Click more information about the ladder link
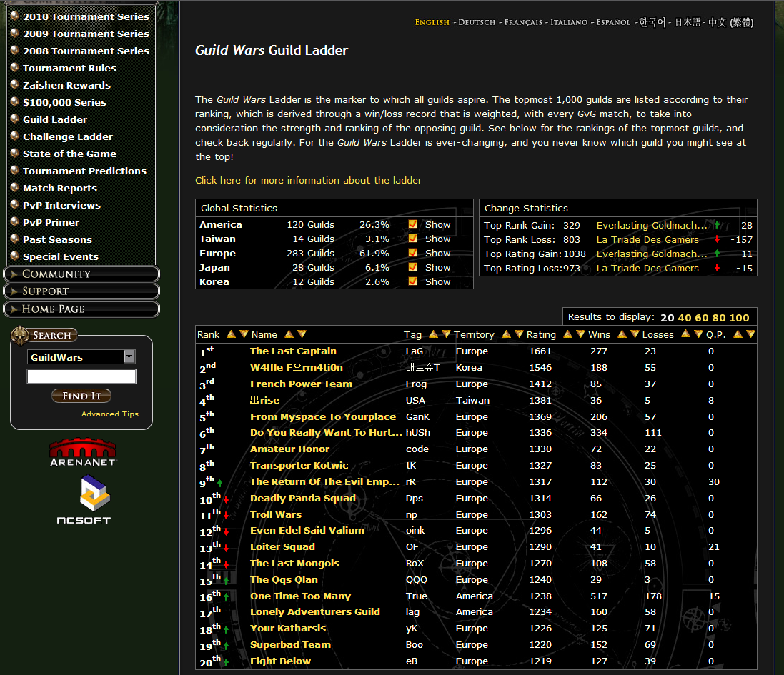 point(309,181)
